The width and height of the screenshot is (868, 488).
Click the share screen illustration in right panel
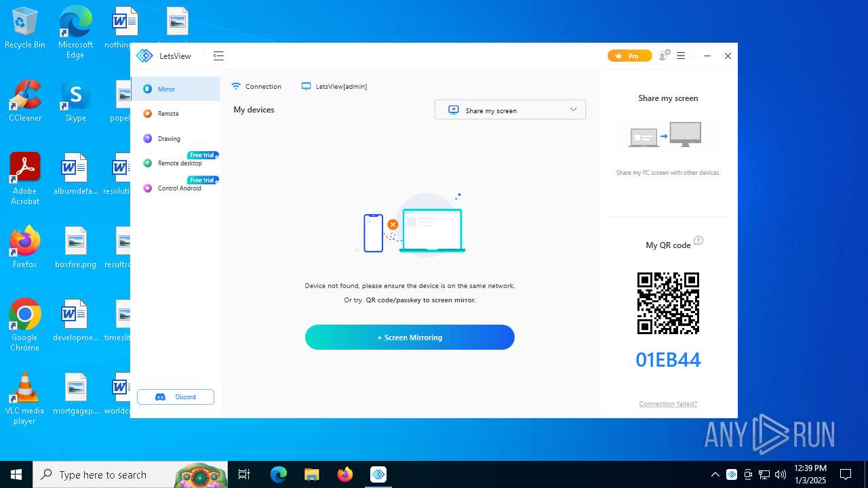[x=668, y=136]
